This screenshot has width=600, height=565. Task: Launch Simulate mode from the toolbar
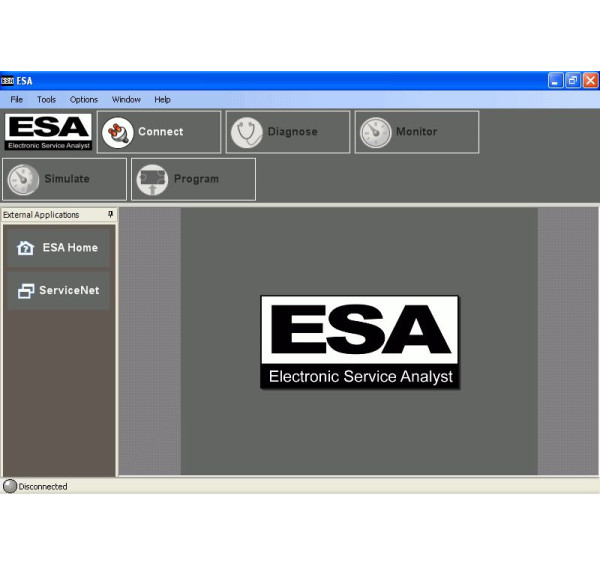point(24,179)
